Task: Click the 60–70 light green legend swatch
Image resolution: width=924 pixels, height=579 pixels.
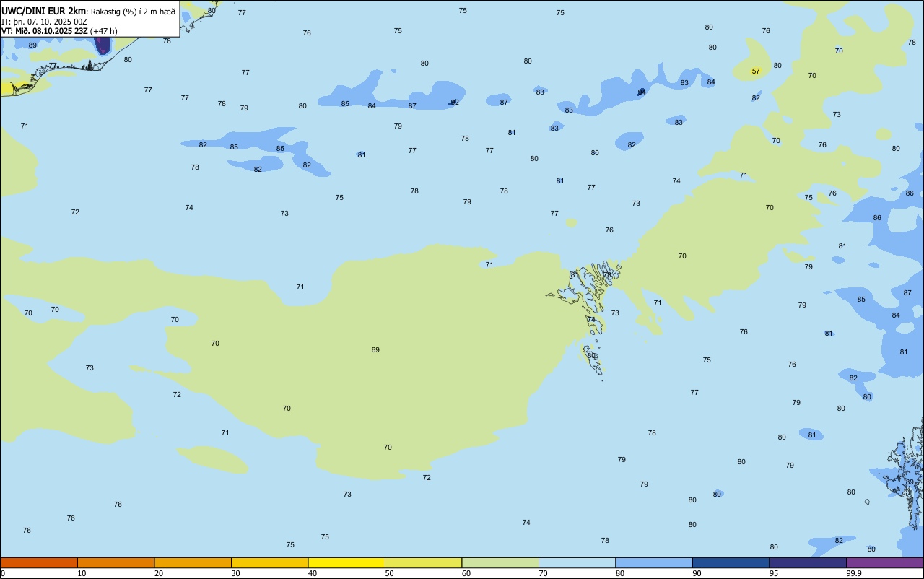Action: [x=500, y=562]
